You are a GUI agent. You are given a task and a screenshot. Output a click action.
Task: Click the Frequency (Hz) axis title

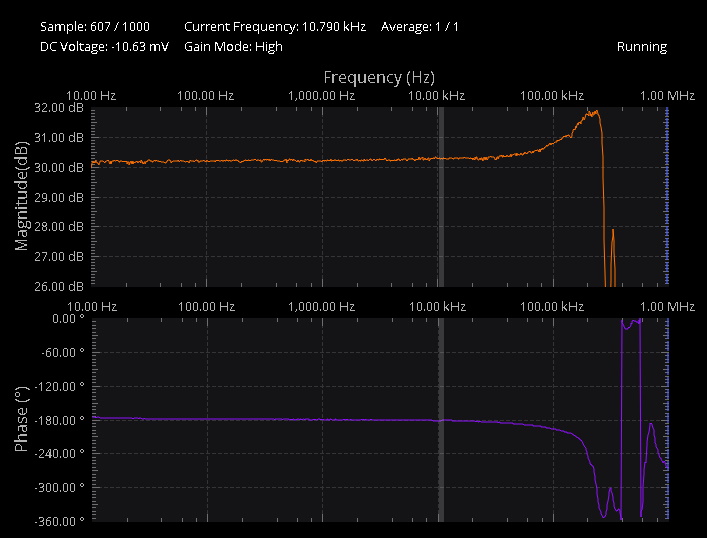point(379,77)
